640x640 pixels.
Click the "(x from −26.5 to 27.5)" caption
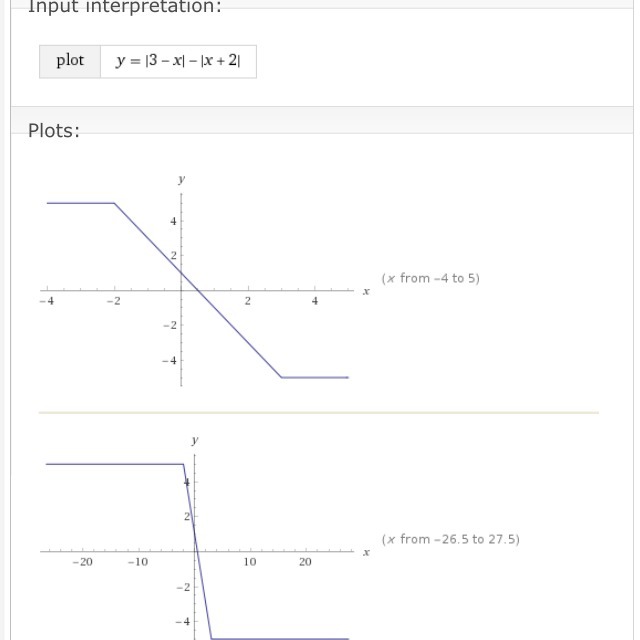tap(450, 539)
